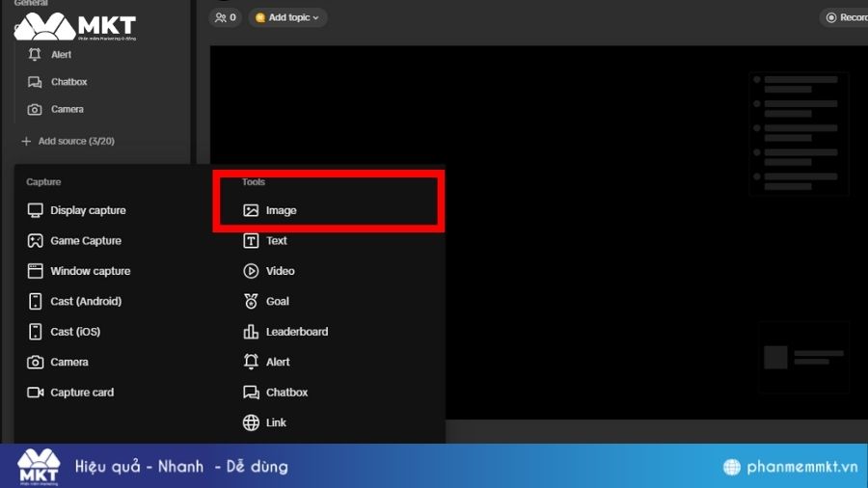Click the Chatbox bubble icon in Tools
The image size is (868, 488).
point(251,393)
